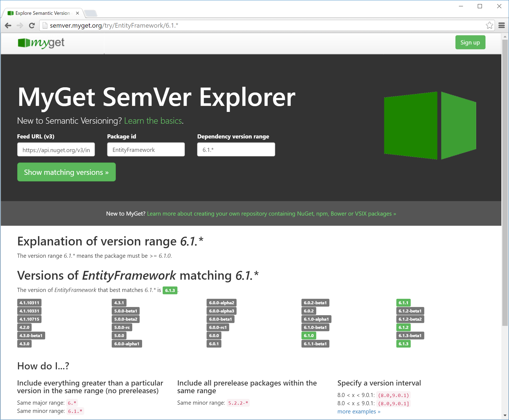The image size is (509, 420).
Task: Click the 6.1.2-beta1 version badge
Action: click(x=410, y=311)
